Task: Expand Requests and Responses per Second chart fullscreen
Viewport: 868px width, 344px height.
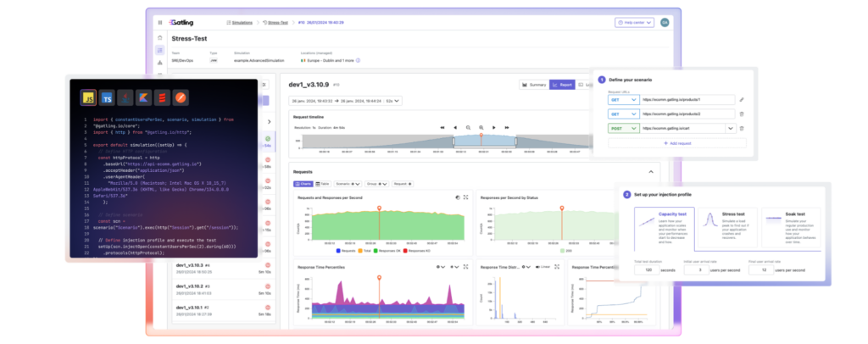Action: coord(465,197)
